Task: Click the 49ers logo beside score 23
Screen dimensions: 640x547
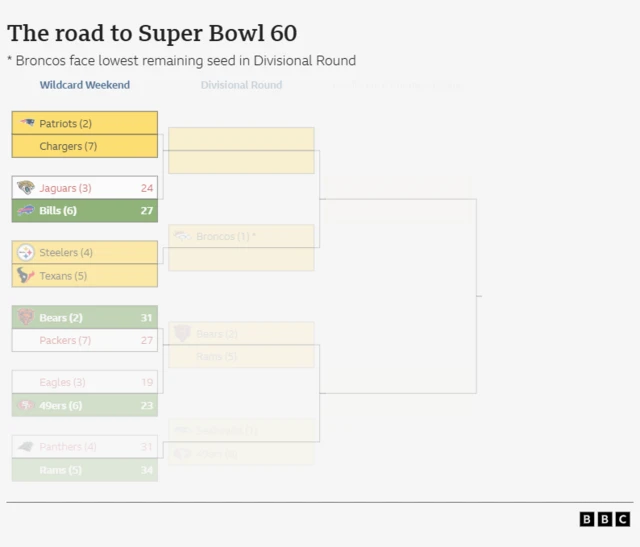Action: [26, 405]
